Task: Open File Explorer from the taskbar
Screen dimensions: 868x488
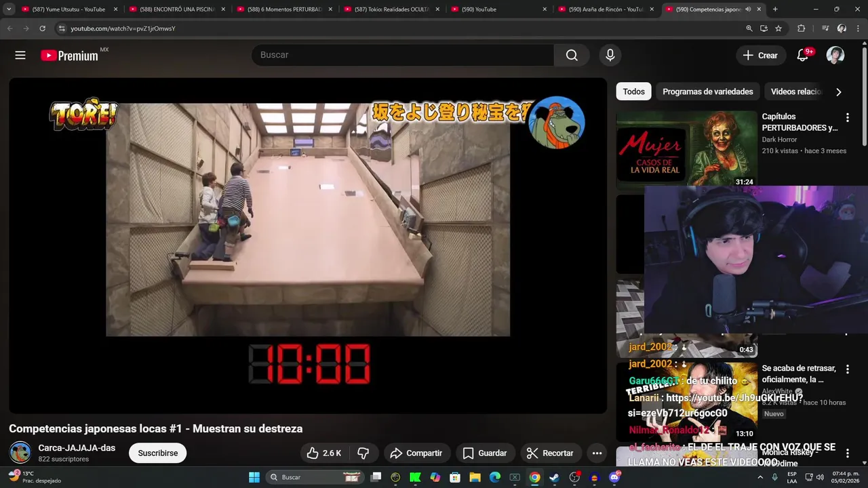Action: [x=475, y=477]
